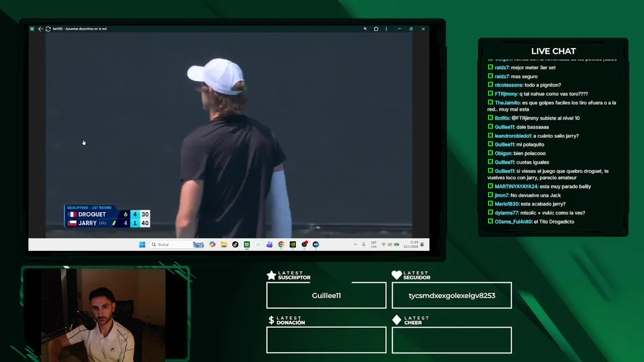Image resolution: width=644 pixels, height=362 pixels.
Task: Go back with the bet365 window arrow
Action: tap(40, 29)
